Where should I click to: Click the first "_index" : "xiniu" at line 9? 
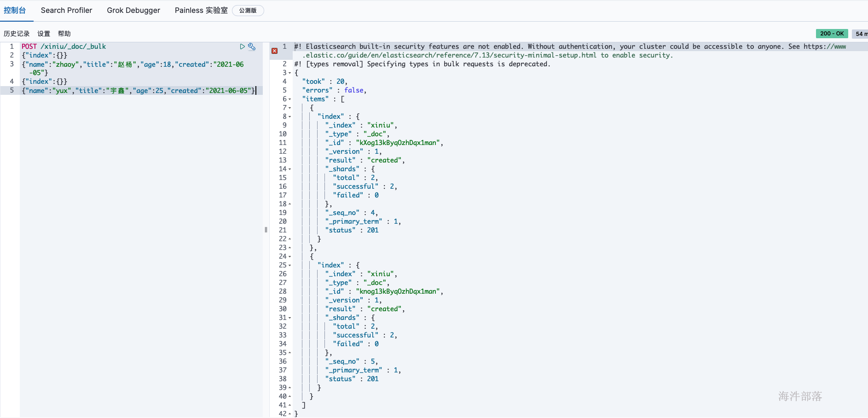(361, 125)
